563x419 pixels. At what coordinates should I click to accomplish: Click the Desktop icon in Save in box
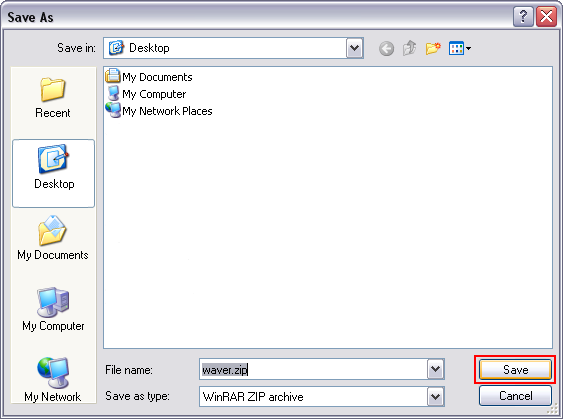tap(116, 48)
